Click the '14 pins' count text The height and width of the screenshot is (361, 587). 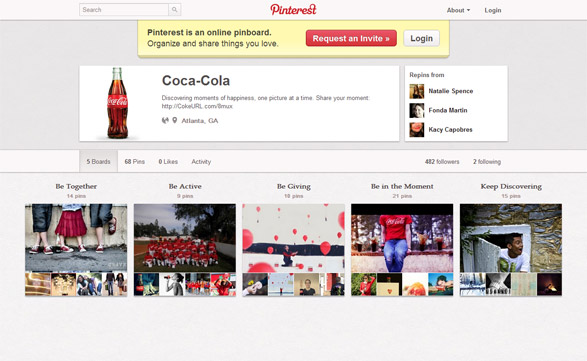pos(76,196)
